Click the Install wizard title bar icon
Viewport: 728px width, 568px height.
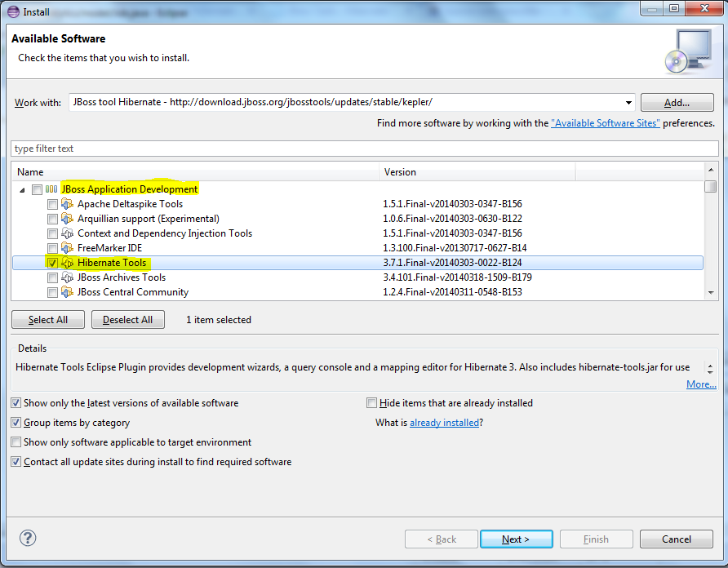(x=12, y=12)
